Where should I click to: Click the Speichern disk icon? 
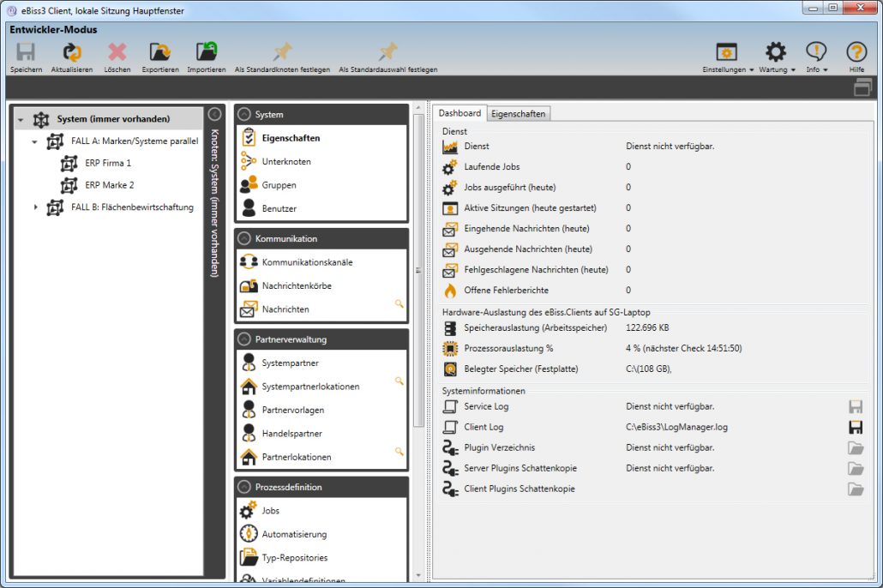tap(26, 53)
